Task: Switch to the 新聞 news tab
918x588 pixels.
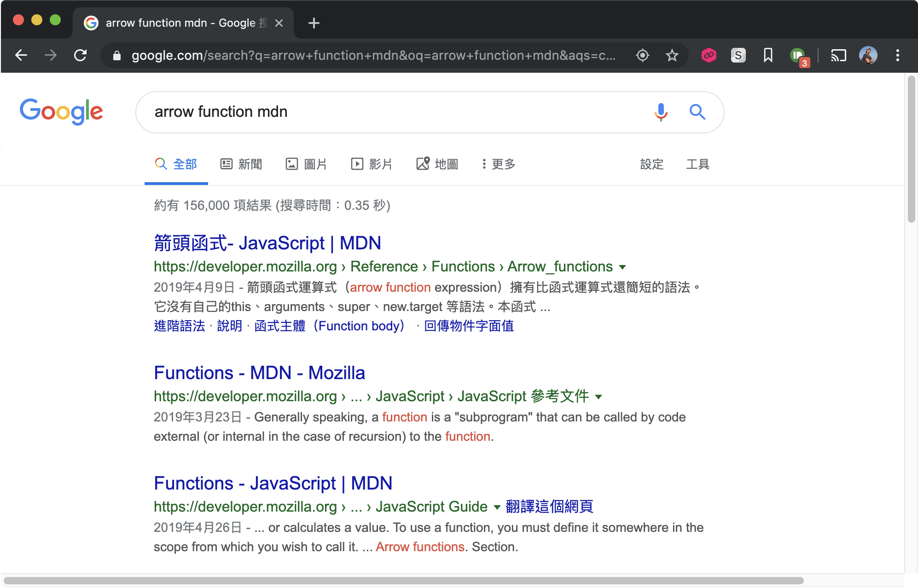Action: coord(241,164)
